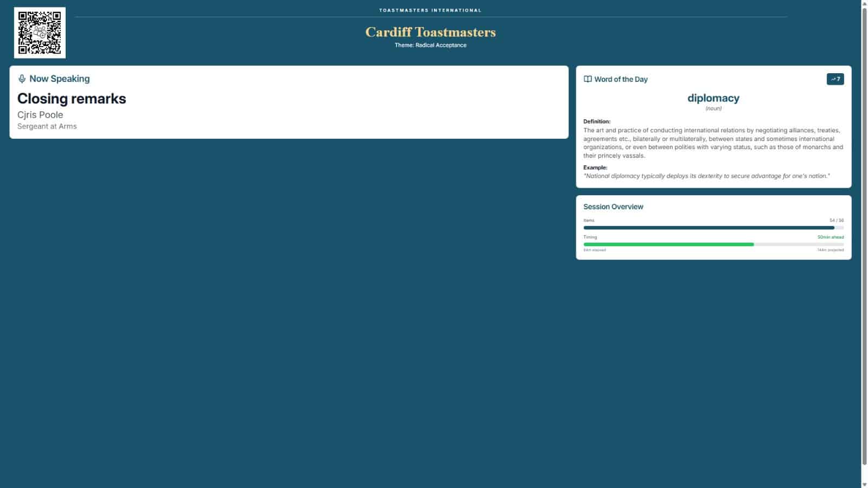
Task: Click the vertical page scrollbar track
Action: (864, 325)
